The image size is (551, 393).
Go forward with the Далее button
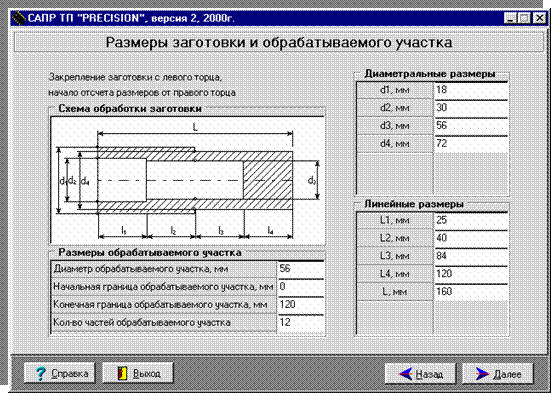(x=498, y=374)
